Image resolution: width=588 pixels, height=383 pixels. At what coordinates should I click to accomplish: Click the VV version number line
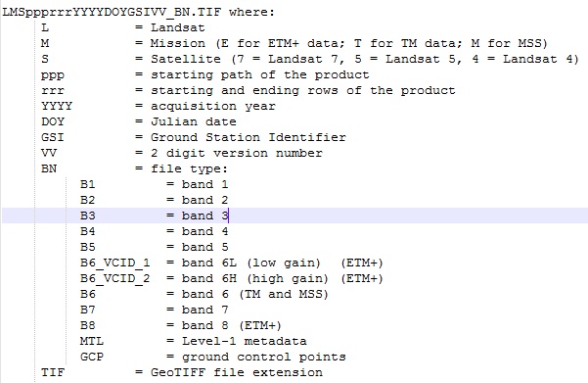pyautogui.click(x=182, y=153)
